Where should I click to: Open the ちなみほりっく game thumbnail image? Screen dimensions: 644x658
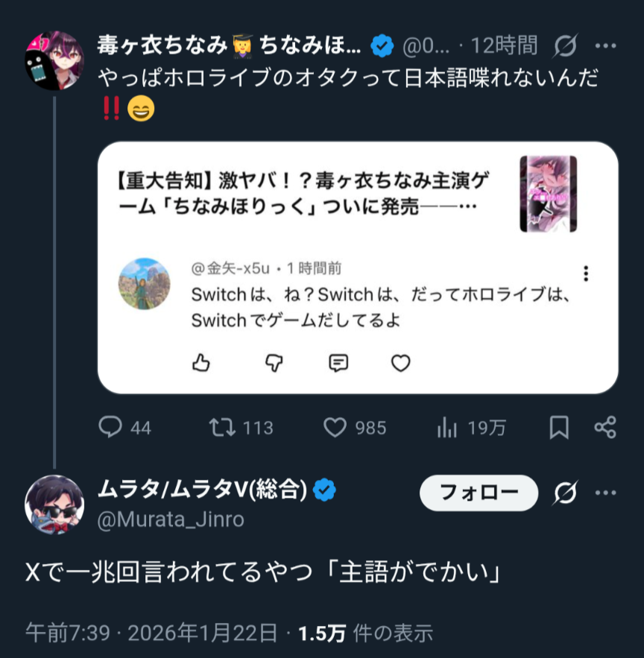548,193
